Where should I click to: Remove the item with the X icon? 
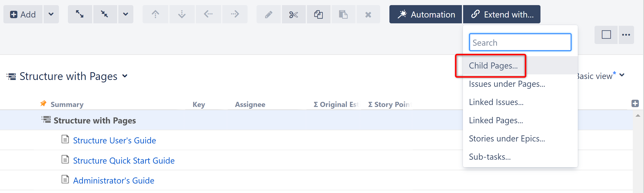click(368, 14)
